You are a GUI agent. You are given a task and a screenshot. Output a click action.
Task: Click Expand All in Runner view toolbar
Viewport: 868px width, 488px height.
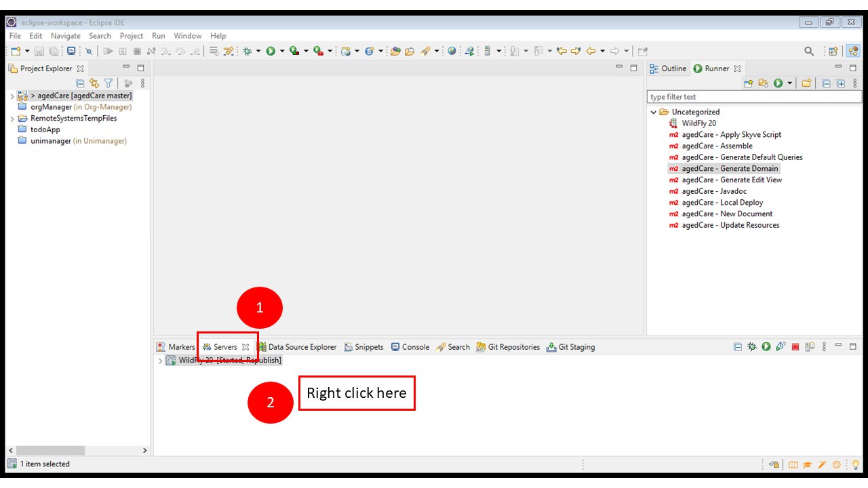click(841, 83)
